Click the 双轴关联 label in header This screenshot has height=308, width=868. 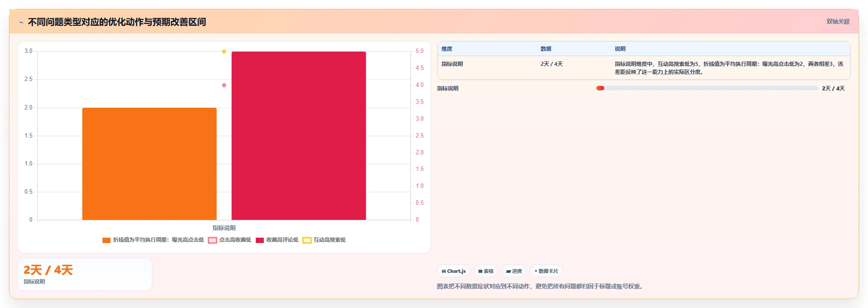pos(838,22)
